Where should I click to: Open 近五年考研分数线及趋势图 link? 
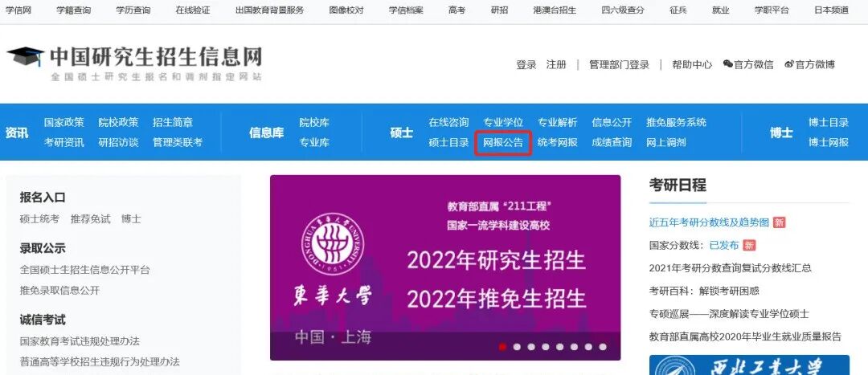tap(709, 222)
